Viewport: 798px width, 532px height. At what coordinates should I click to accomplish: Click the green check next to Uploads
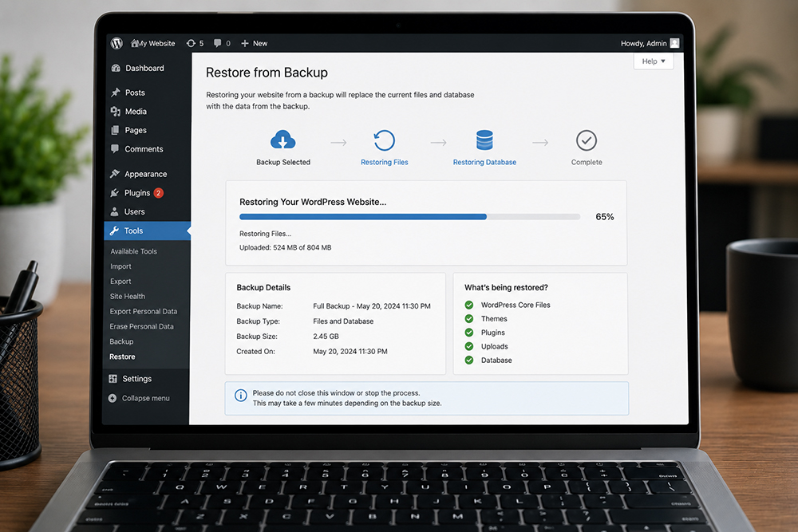click(x=469, y=346)
